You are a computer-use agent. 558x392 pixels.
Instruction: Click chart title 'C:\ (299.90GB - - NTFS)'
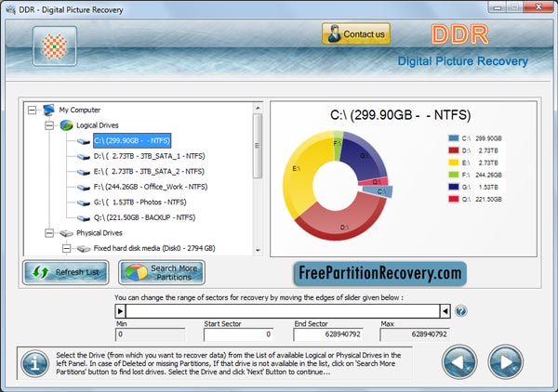coord(400,115)
